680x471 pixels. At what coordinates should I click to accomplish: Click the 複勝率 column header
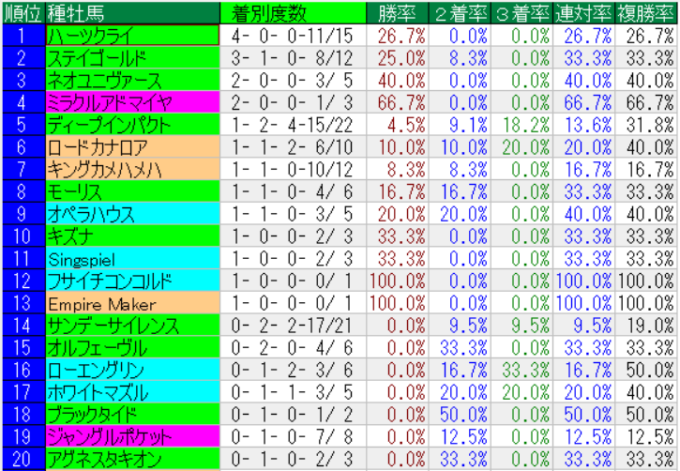pos(645,12)
